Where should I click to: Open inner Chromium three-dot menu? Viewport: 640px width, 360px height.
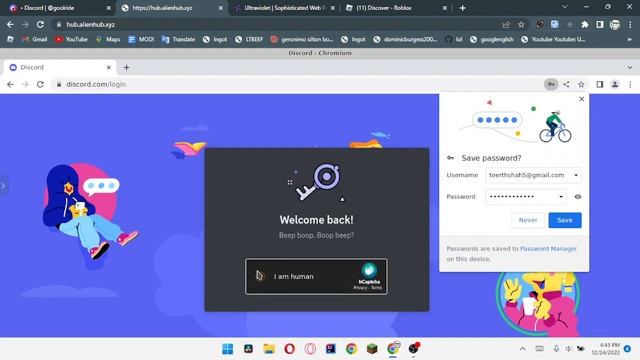coord(630,84)
